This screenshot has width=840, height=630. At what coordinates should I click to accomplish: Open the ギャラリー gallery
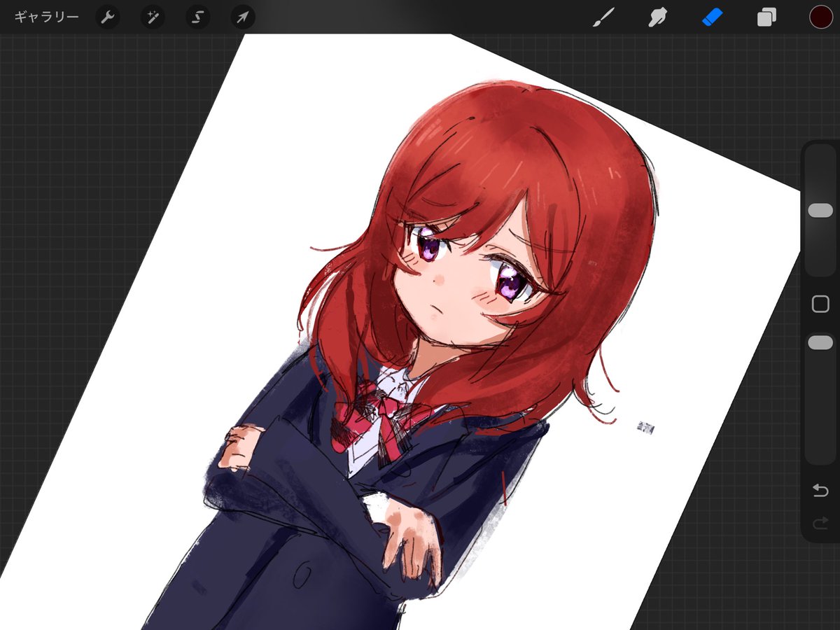(x=46, y=17)
